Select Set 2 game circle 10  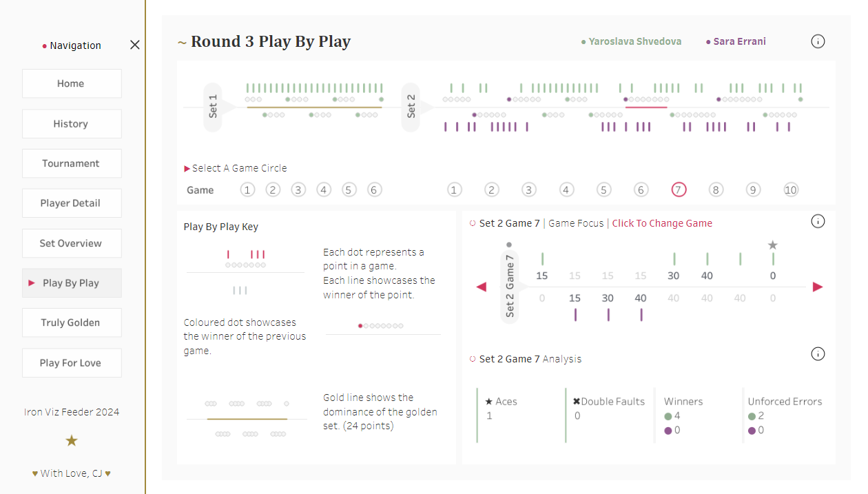point(791,190)
